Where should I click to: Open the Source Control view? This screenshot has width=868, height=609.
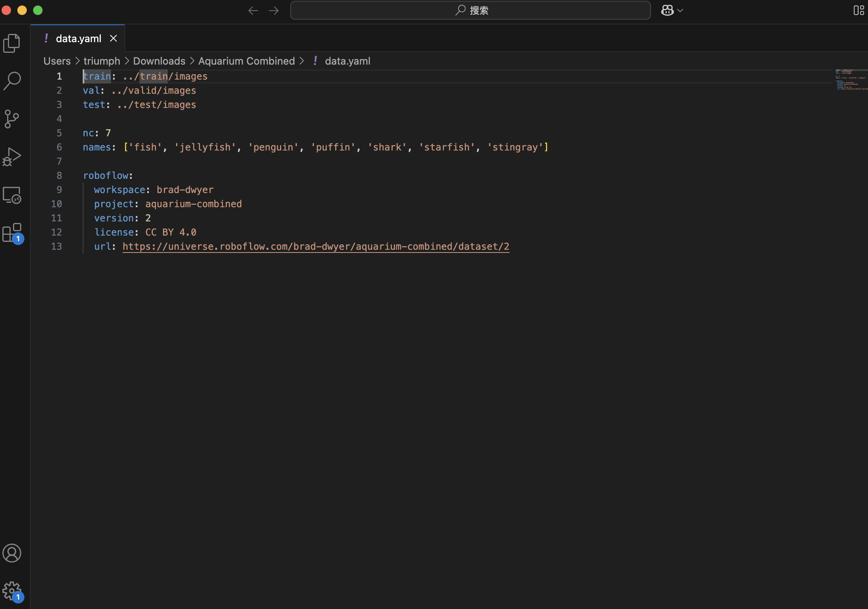[x=12, y=119]
